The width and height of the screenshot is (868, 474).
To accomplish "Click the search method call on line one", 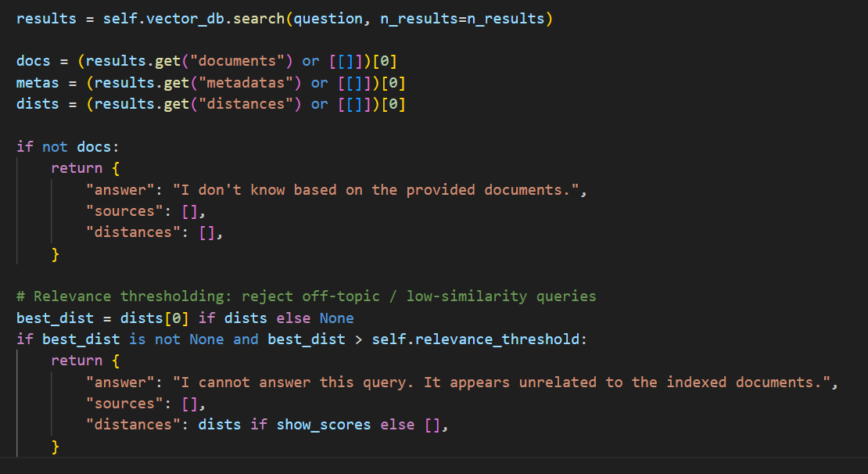I will 258,17.
